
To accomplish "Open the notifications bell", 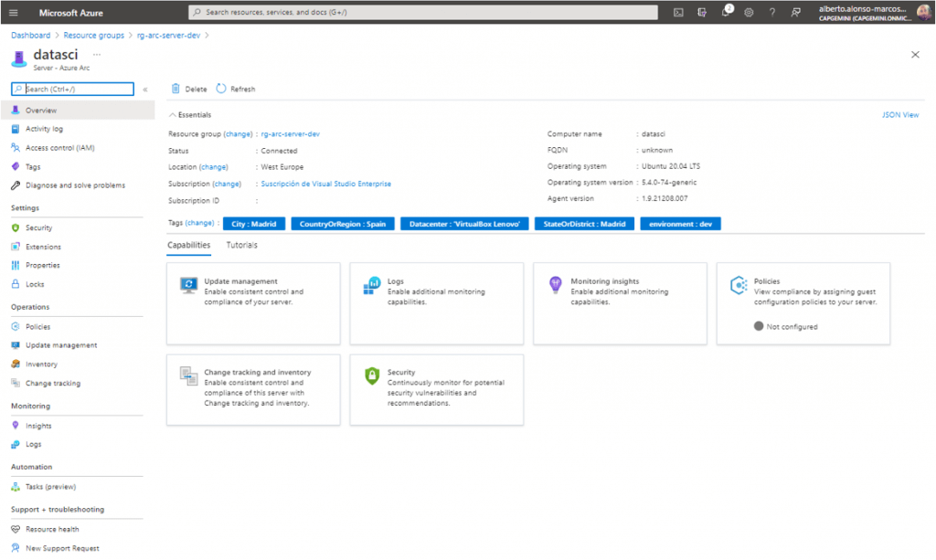I will (x=725, y=13).
